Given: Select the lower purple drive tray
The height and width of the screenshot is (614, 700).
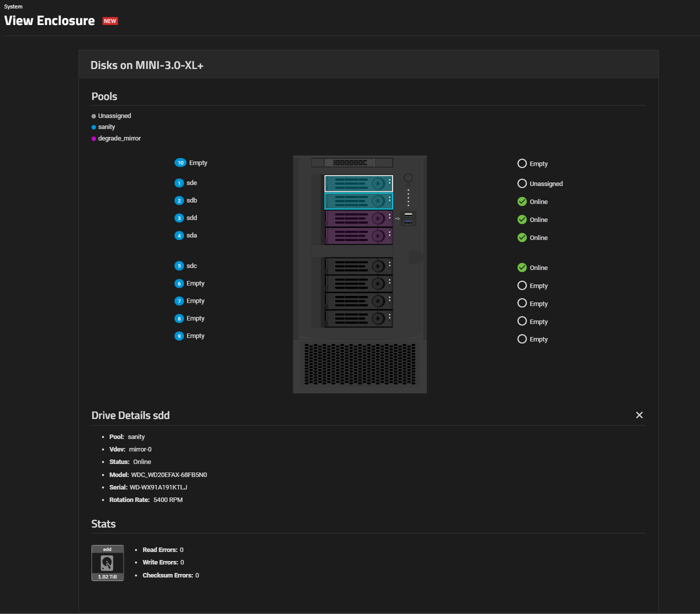Looking at the screenshot, I should 358,236.
